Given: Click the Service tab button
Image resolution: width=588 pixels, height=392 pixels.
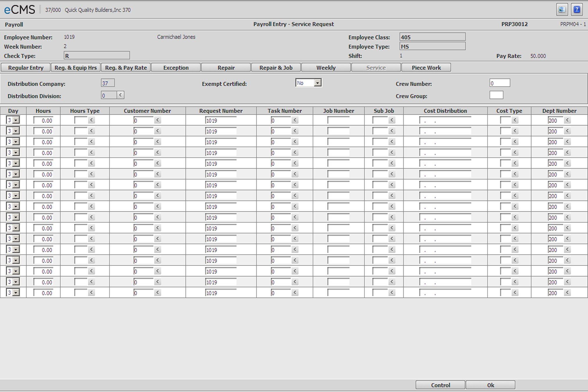Looking at the screenshot, I should (376, 68).
